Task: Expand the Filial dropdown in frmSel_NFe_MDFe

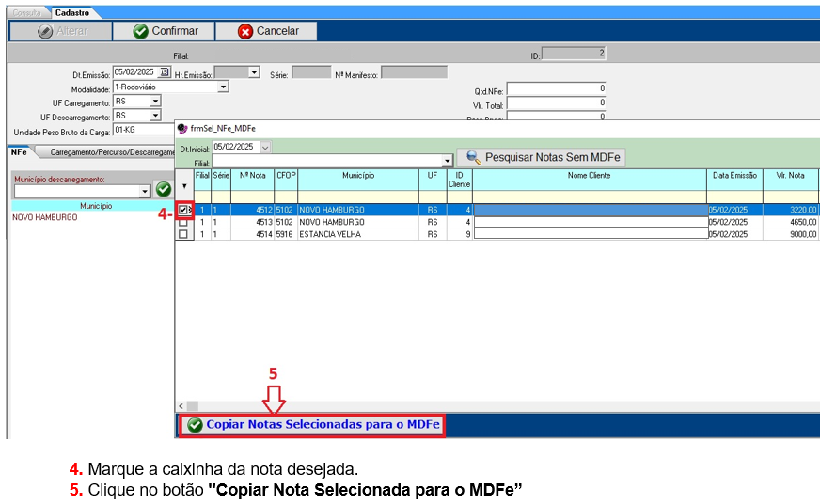Action: pyautogui.click(x=447, y=161)
